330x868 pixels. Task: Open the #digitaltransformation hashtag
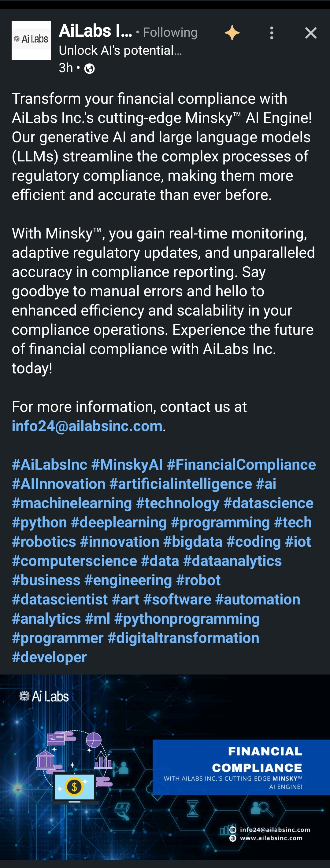[184, 638]
